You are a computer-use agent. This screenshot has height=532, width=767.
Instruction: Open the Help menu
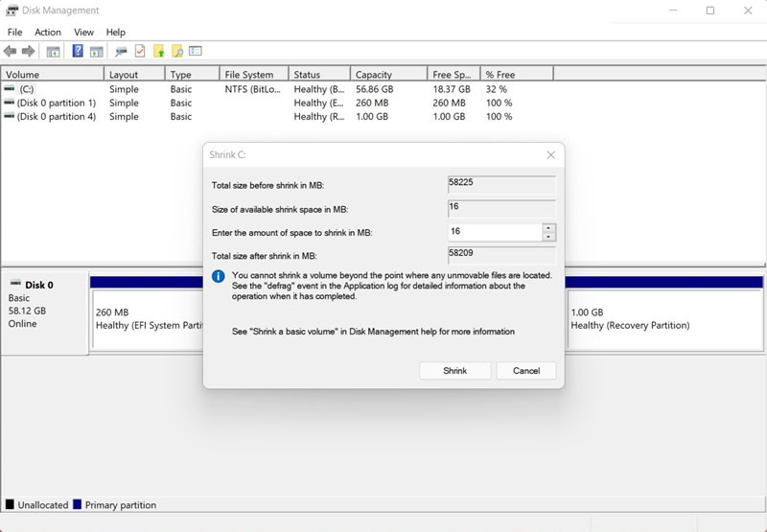(116, 33)
